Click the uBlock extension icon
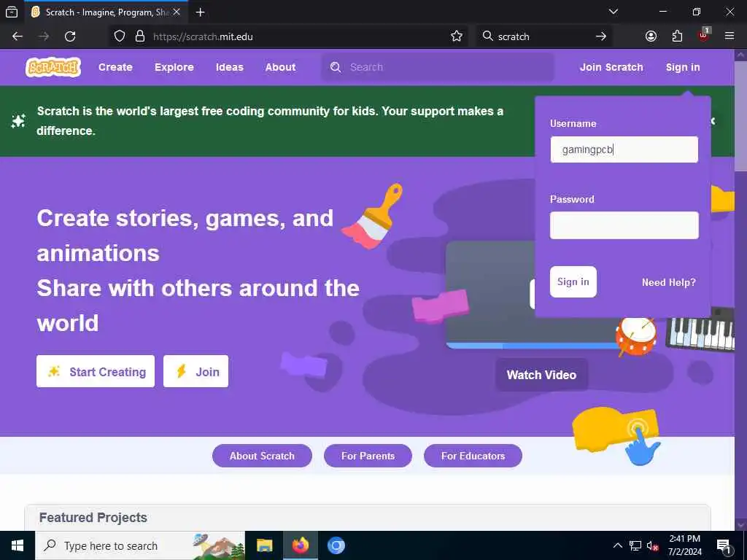 pos(704,35)
